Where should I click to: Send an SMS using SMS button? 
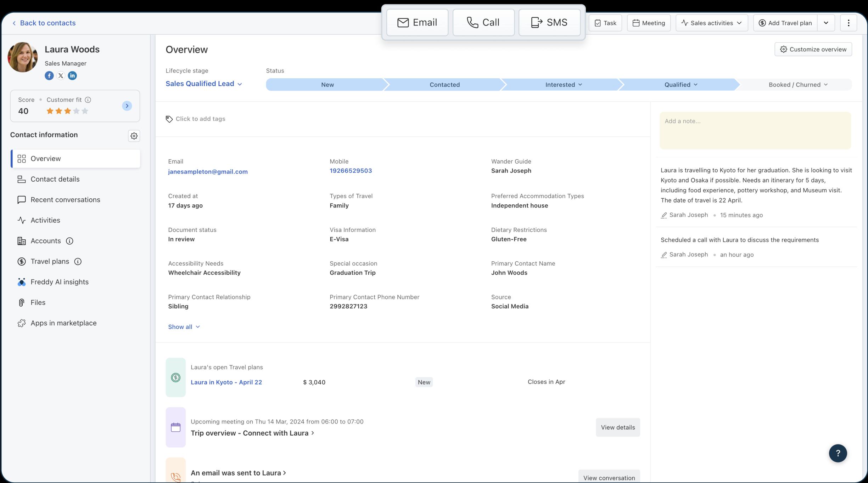pos(549,23)
